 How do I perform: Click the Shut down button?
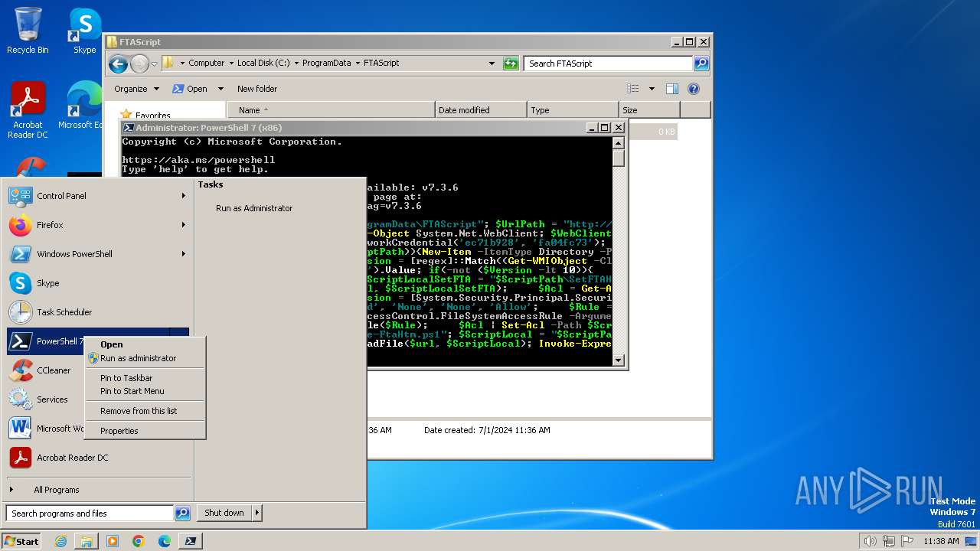click(224, 513)
